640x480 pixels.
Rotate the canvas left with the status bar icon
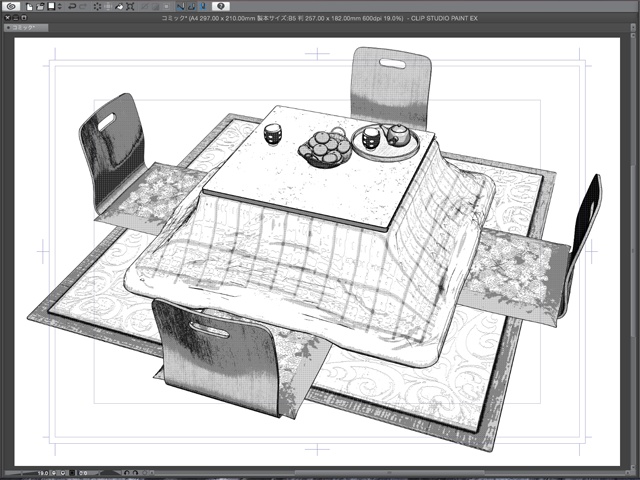pyautogui.click(x=127, y=473)
